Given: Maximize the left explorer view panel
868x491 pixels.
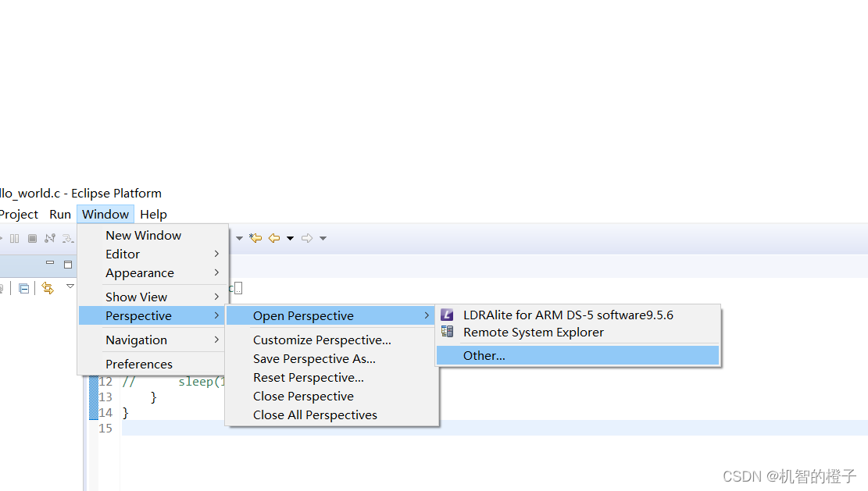Looking at the screenshot, I should point(68,265).
